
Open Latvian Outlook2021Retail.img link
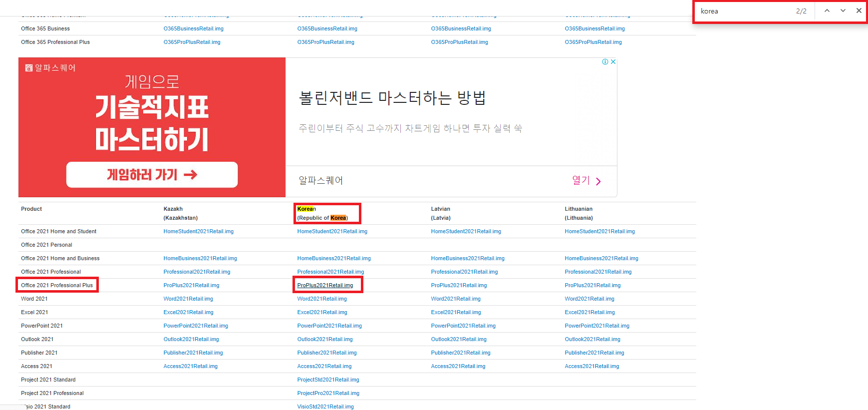459,339
